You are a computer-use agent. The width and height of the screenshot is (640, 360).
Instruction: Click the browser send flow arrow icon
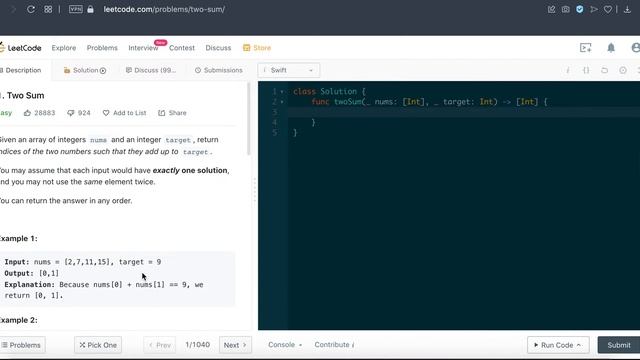(x=594, y=9)
